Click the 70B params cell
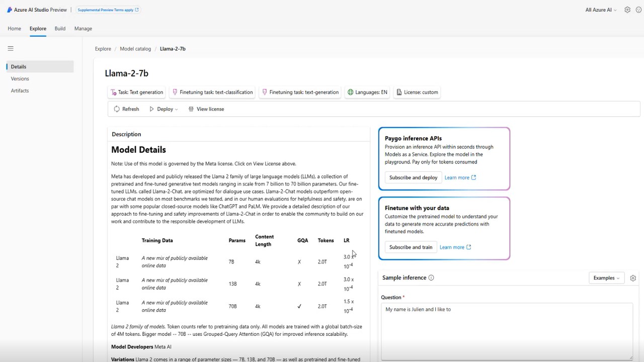This screenshot has height=362, width=644. 232,306
